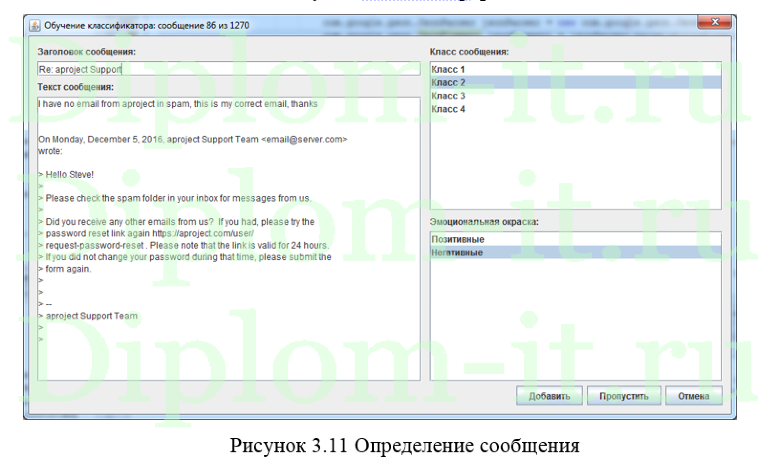This screenshot has height=460, width=758.
Task: Close the classifier training dialog
Action: tap(714, 22)
